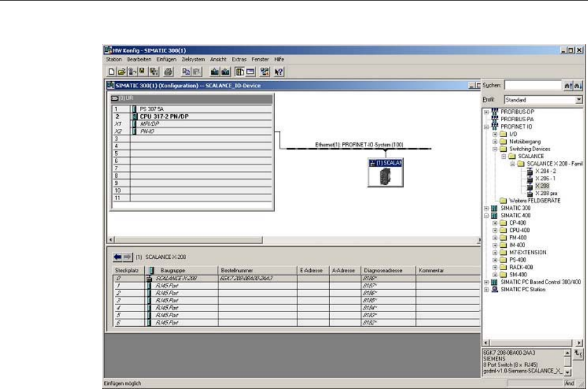Click the catalog info toggle icon at bottom right
588x389 pixels.
click(578, 353)
